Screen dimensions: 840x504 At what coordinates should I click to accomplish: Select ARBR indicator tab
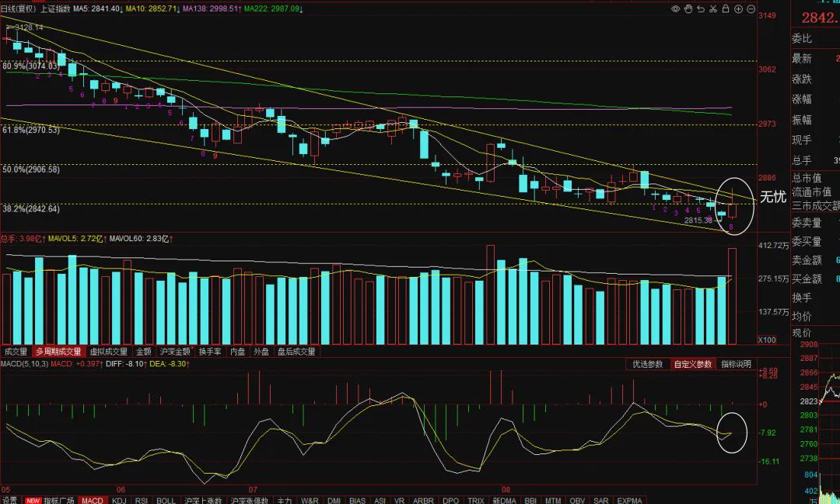[x=423, y=500]
